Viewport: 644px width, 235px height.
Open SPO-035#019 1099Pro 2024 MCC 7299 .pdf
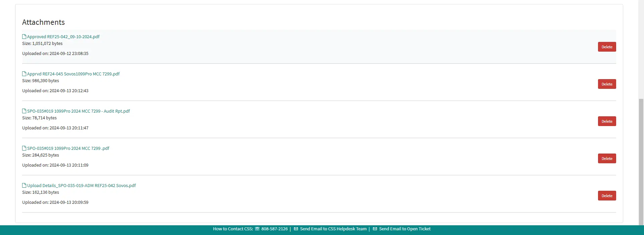point(68,149)
